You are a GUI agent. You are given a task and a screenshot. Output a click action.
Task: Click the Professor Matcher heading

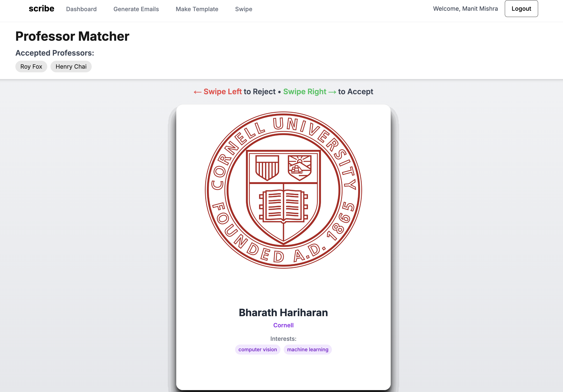click(x=72, y=36)
